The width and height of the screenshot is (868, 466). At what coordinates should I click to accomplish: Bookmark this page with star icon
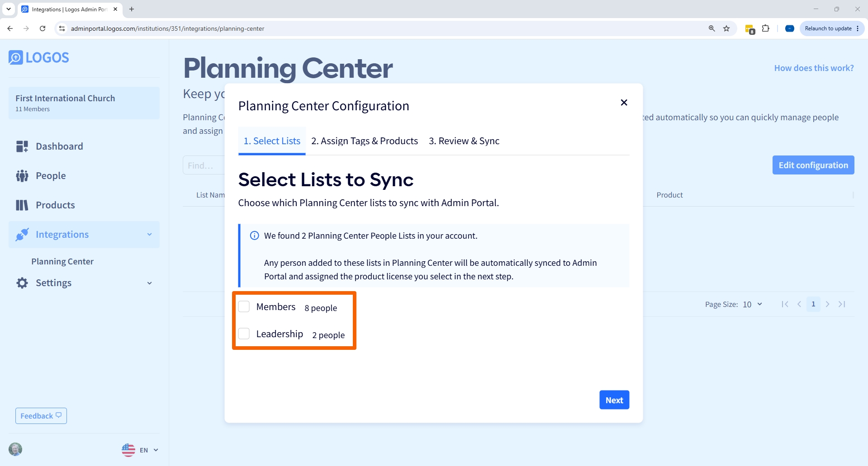coord(726,28)
